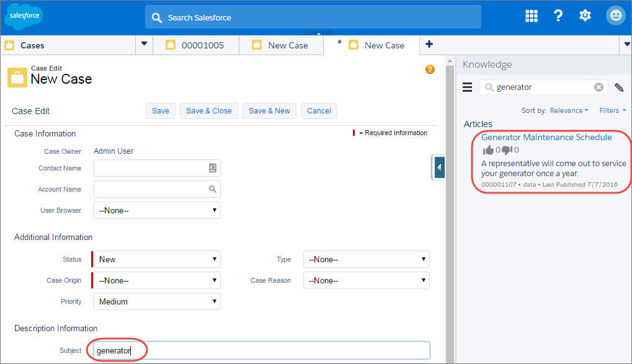Click article number 000001107 text
Viewport: 632px width, 364px height.
(x=499, y=185)
